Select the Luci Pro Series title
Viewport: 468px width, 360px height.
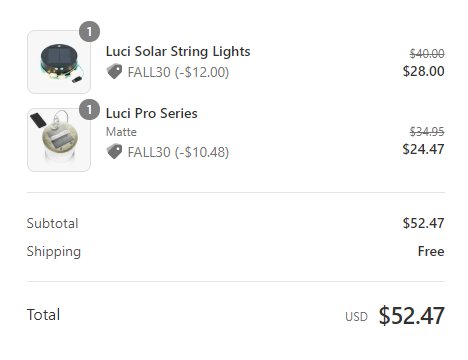[x=152, y=113]
